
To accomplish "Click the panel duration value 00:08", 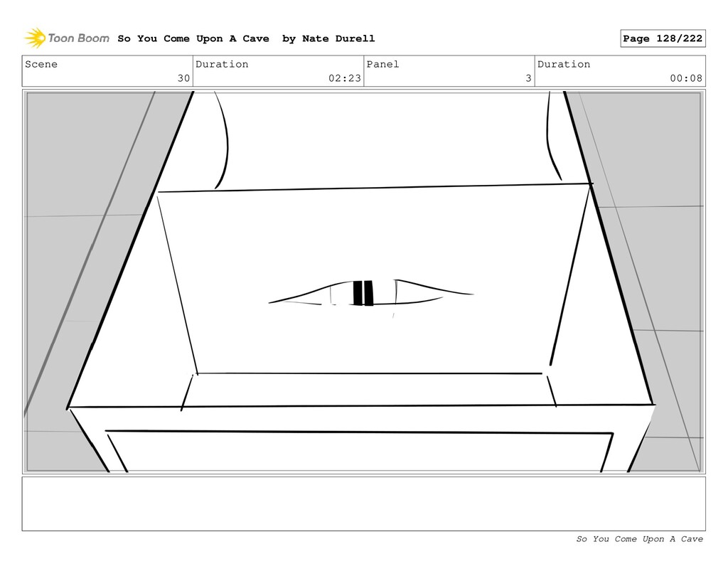I will pyautogui.click(x=686, y=78).
